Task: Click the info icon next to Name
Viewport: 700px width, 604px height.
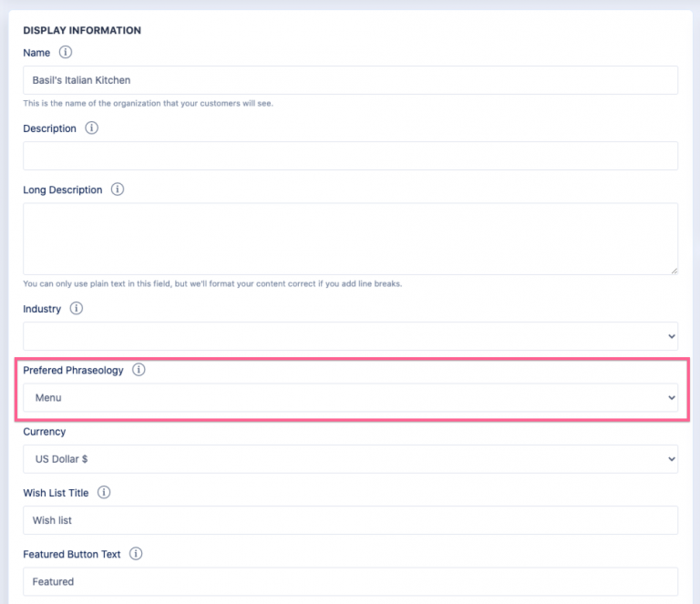Action: (x=65, y=53)
